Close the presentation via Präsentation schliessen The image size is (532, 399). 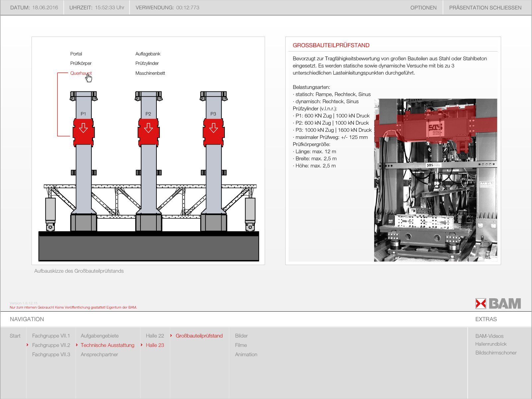click(x=485, y=8)
